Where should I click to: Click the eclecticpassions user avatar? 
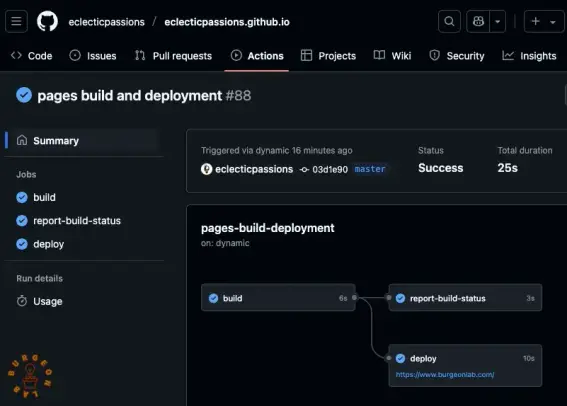[206, 169]
